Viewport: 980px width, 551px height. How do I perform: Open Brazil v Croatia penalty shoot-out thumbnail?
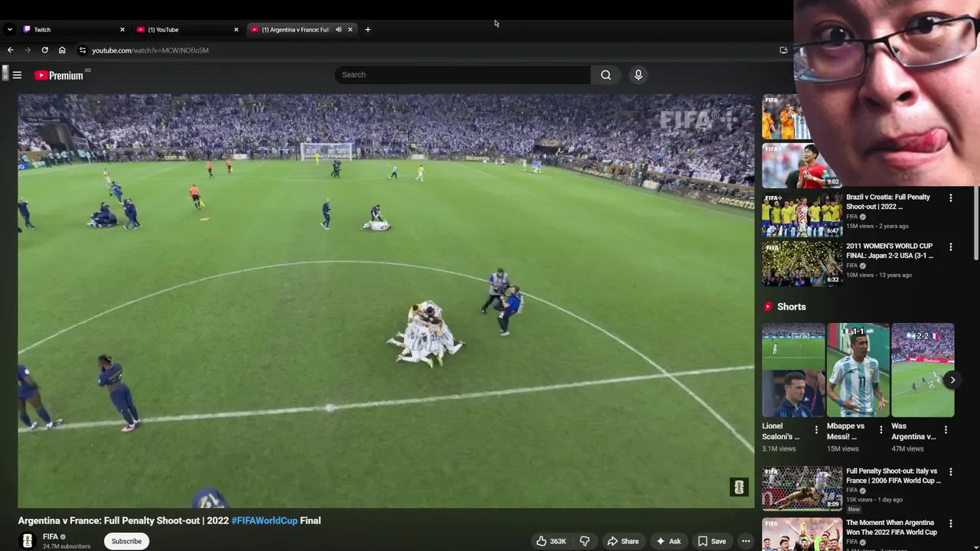[802, 214]
